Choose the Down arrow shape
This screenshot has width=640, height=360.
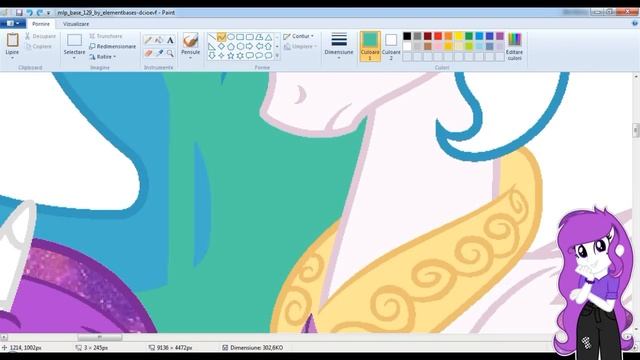point(212,56)
